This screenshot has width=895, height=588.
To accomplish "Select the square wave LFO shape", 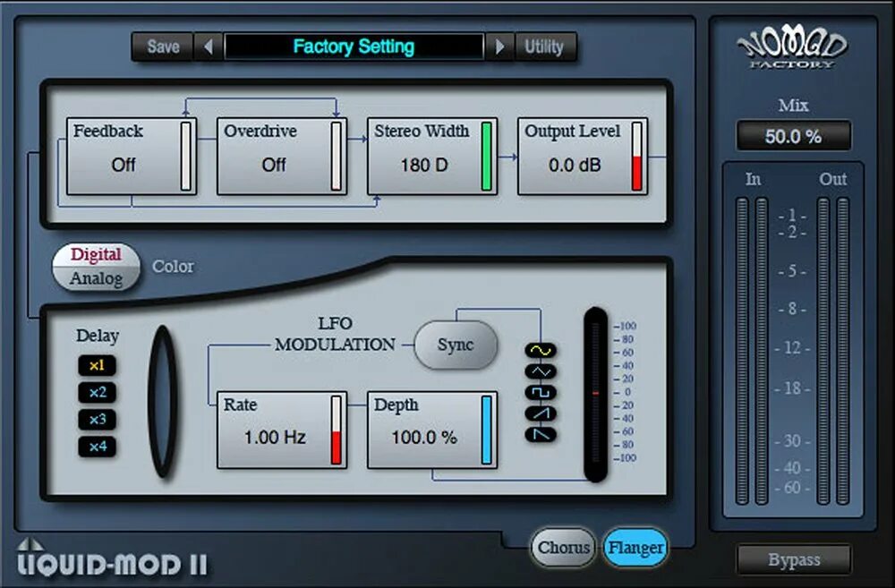I will click(x=541, y=392).
